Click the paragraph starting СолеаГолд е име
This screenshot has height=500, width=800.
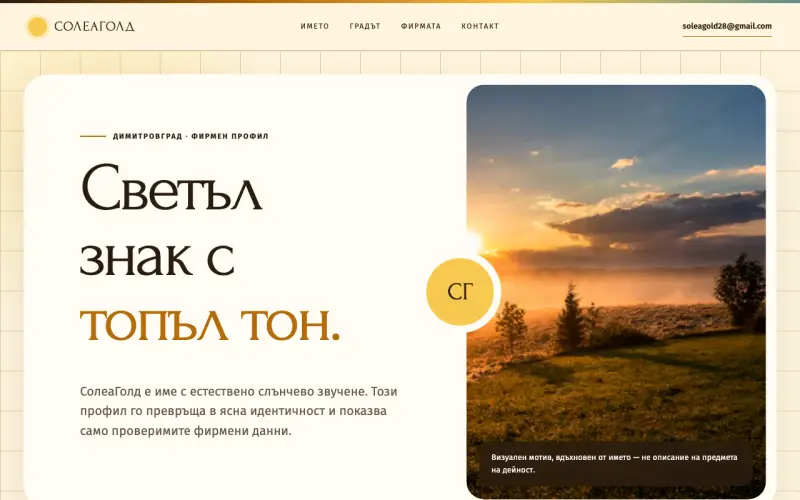coord(238,411)
